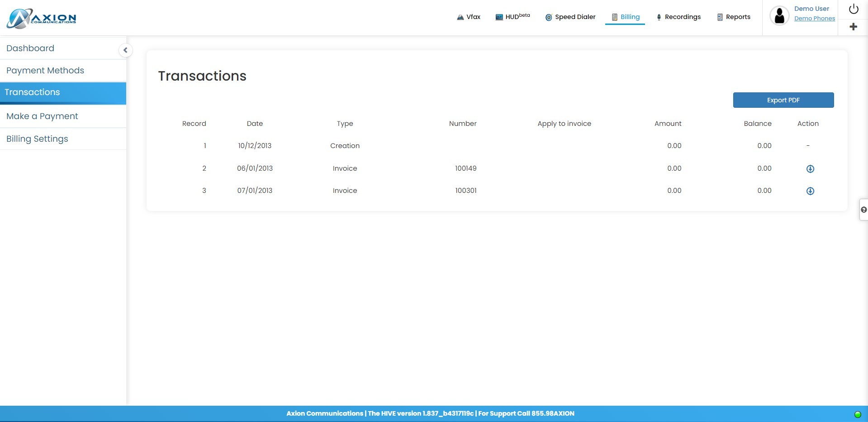The height and width of the screenshot is (422, 868).
Task: Click the Number column header
Action: pyautogui.click(x=463, y=124)
